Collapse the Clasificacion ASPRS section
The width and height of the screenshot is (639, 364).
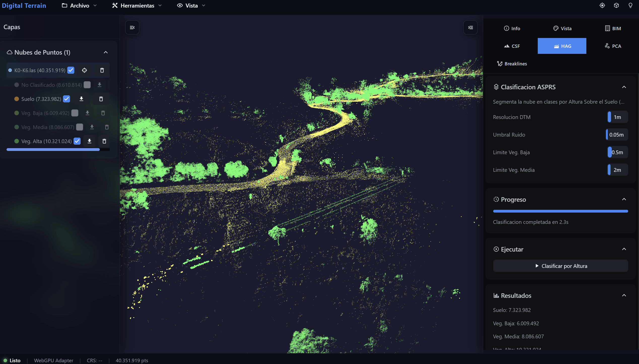(624, 87)
